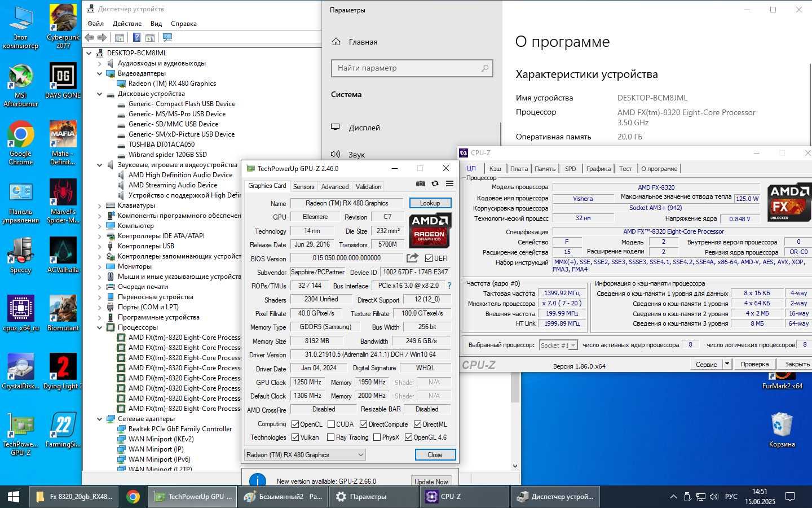Select the ACValhalla desktop icon
812x508 pixels.
click(63, 255)
